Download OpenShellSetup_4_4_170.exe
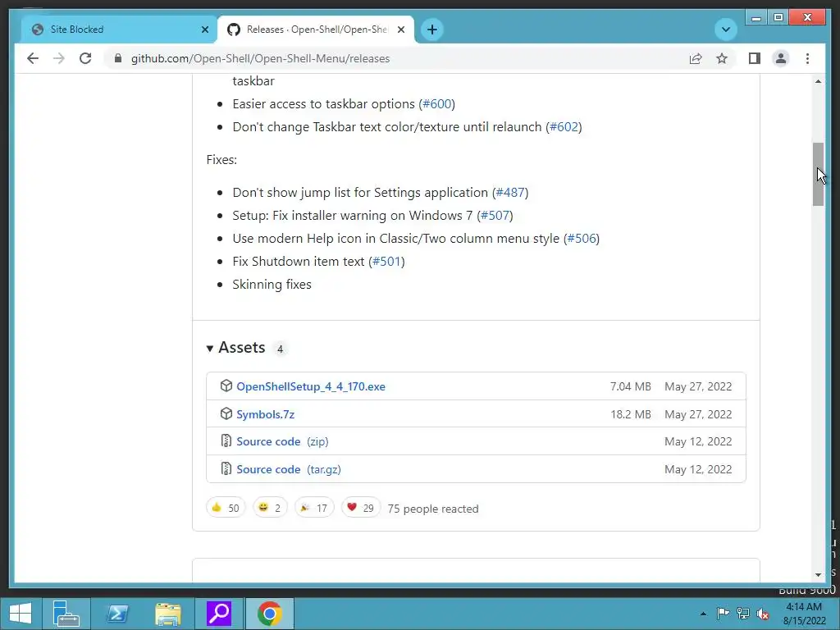The image size is (840, 630). click(311, 386)
